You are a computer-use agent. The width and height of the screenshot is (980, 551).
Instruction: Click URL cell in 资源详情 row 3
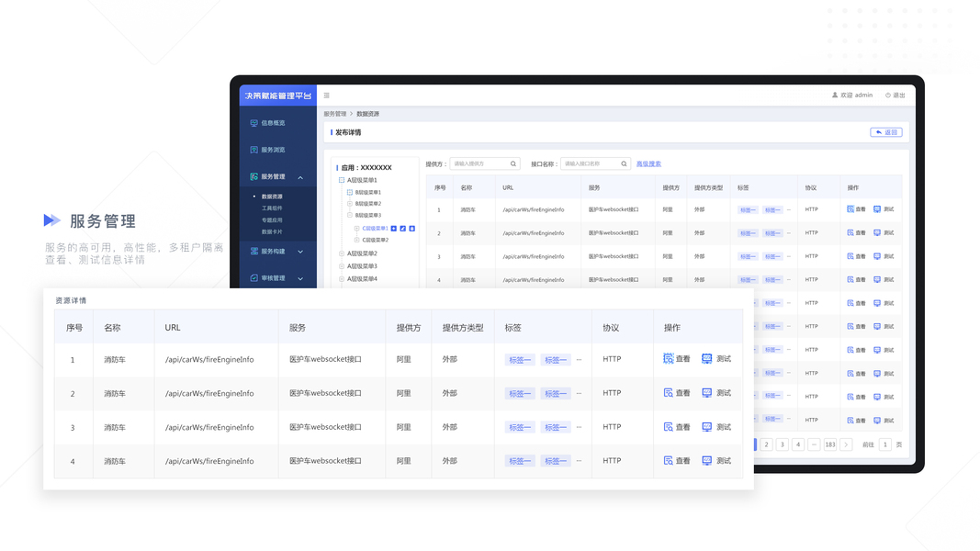209,427
